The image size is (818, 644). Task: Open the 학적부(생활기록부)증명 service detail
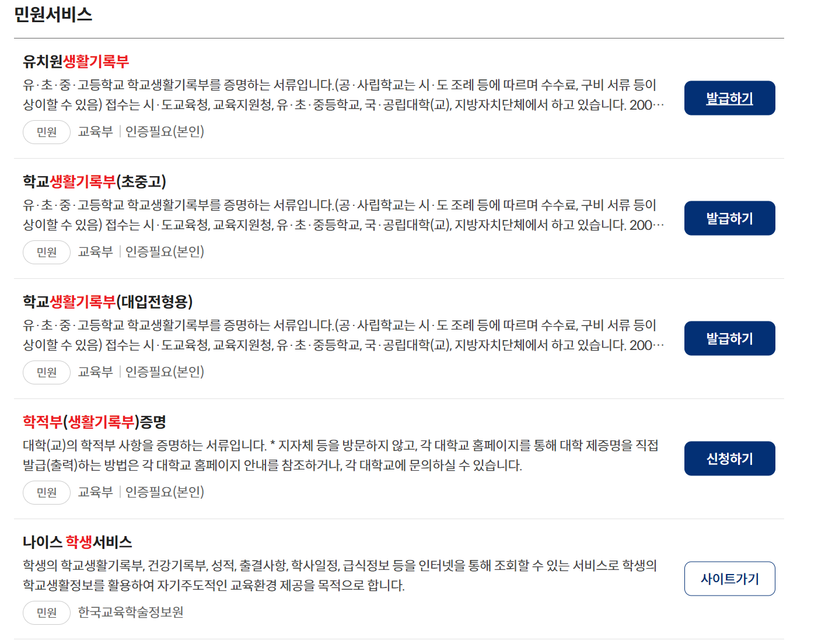click(93, 422)
